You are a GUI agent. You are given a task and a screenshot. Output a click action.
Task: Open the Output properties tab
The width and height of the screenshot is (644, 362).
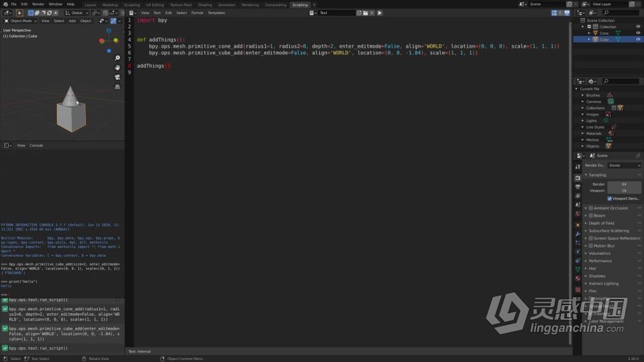(578, 187)
